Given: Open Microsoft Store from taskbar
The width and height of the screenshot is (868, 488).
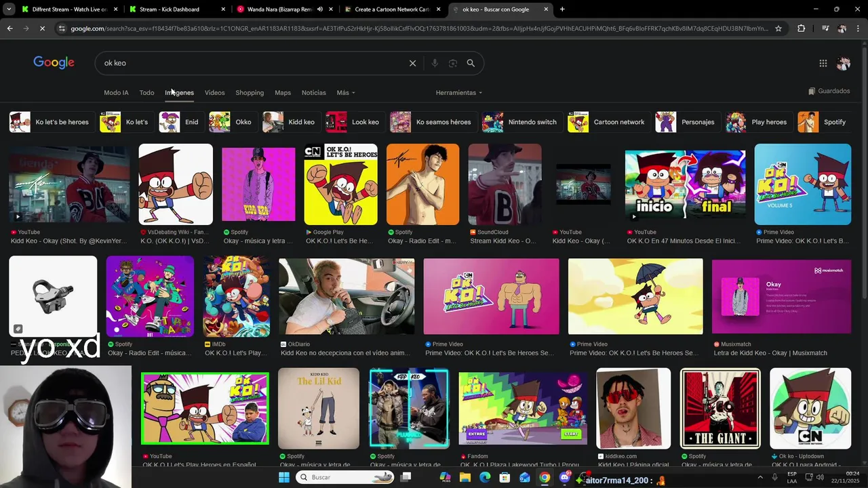Looking at the screenshot, I should (505, 477).
